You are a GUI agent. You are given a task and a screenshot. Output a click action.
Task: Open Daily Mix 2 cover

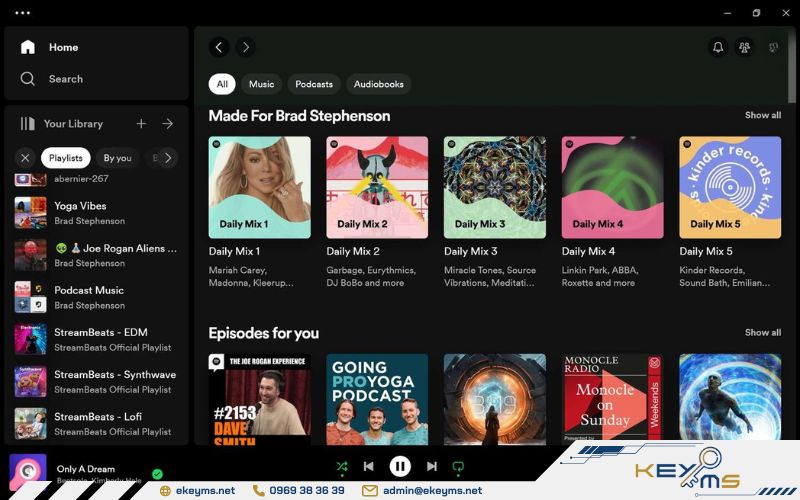pyautogui.click(x=377, y=187)
